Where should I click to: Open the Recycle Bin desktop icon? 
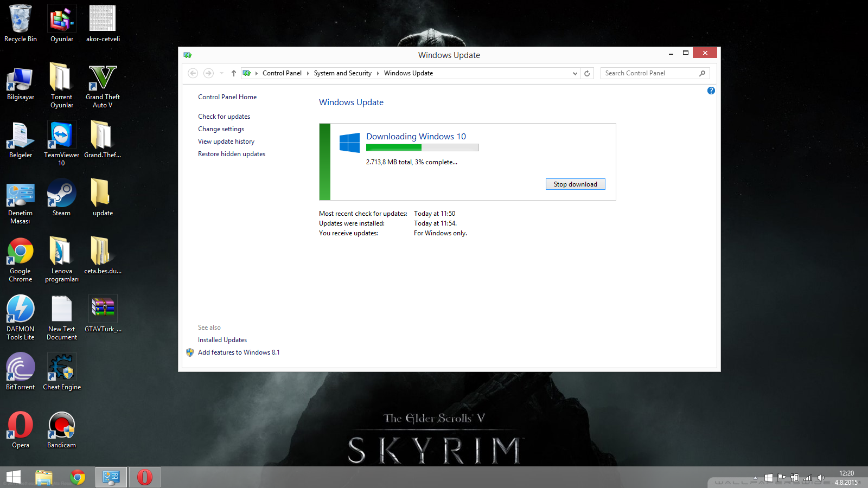[21, 23]
